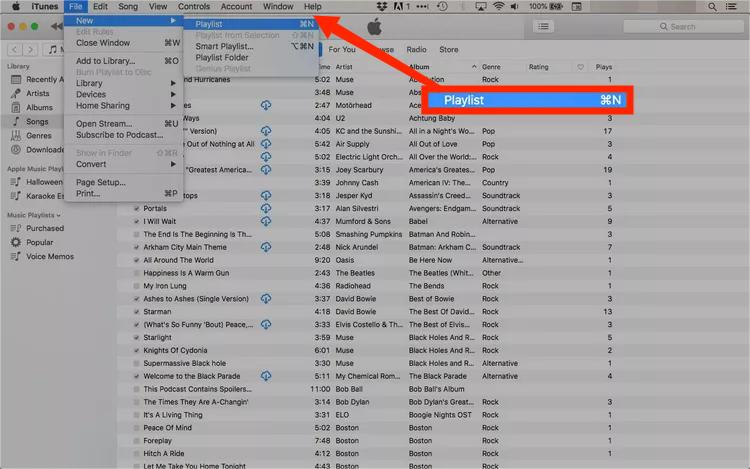The height and width of the screenshot is (469, 750).
Task: Click the volume speaker icon in menu bar
Action: 515,7
